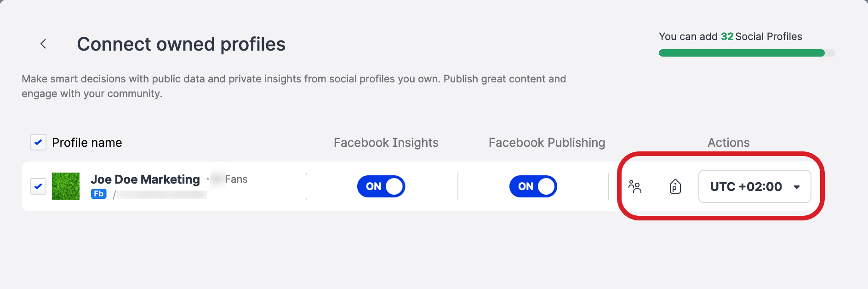Select the tag icon for Joe Doe Marketing
Image resolution: width=868 pixels, height=289 pixels.
(674, 186)
